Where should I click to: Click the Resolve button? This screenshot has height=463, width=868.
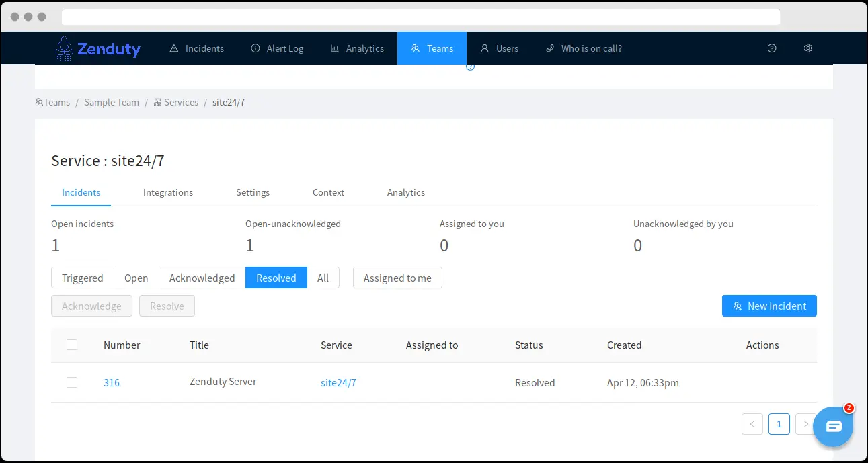click(x=167, y=306)
